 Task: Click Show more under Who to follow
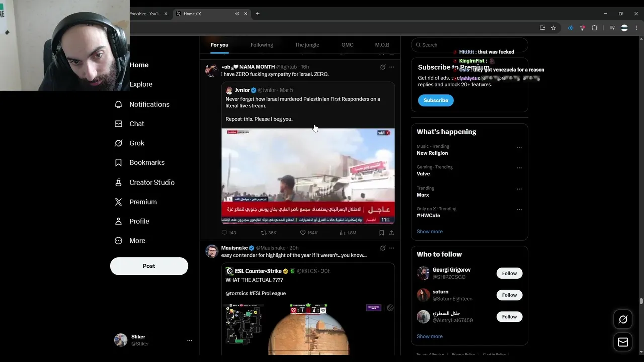(x=429, y=336)
